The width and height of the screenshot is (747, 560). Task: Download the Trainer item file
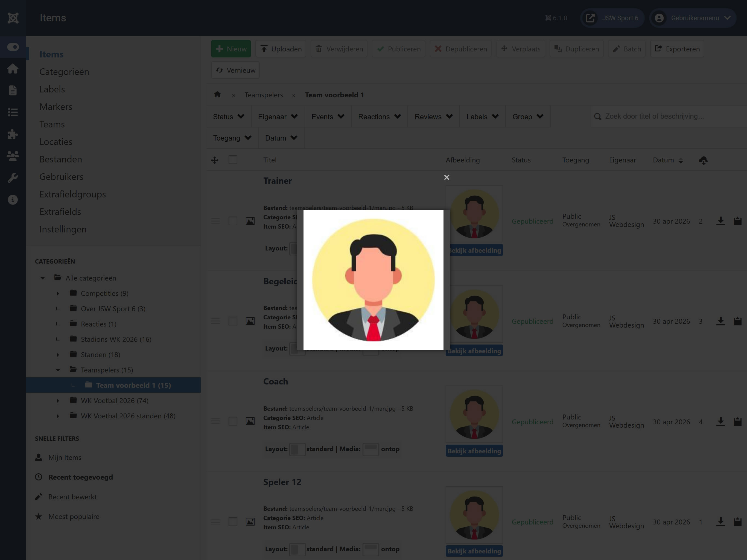pyautogui.click(x=721, y=221)
